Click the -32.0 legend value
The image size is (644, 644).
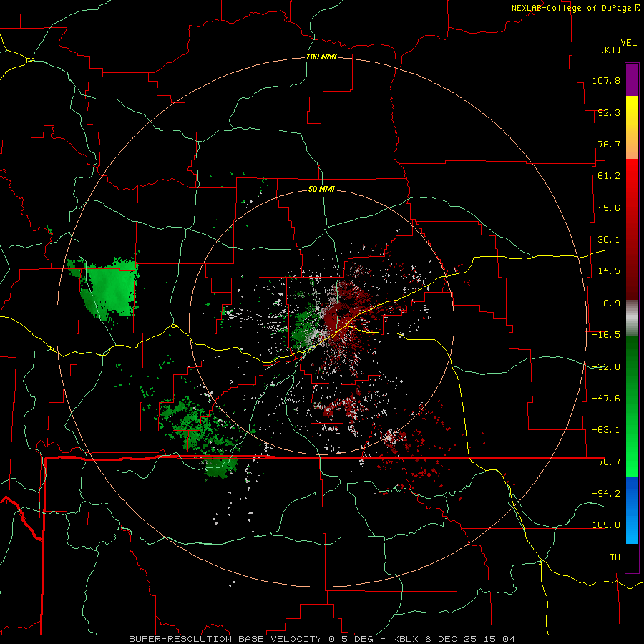coord(606,367)
